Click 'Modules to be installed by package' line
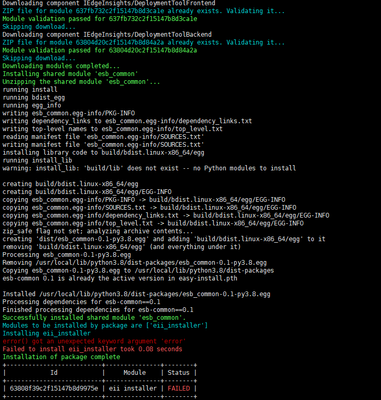This screenshot has height=400, width=381. 105,325
